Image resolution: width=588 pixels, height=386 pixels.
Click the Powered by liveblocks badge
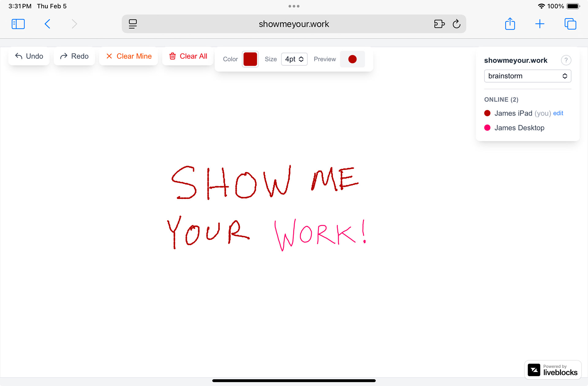tap(553, 370)
